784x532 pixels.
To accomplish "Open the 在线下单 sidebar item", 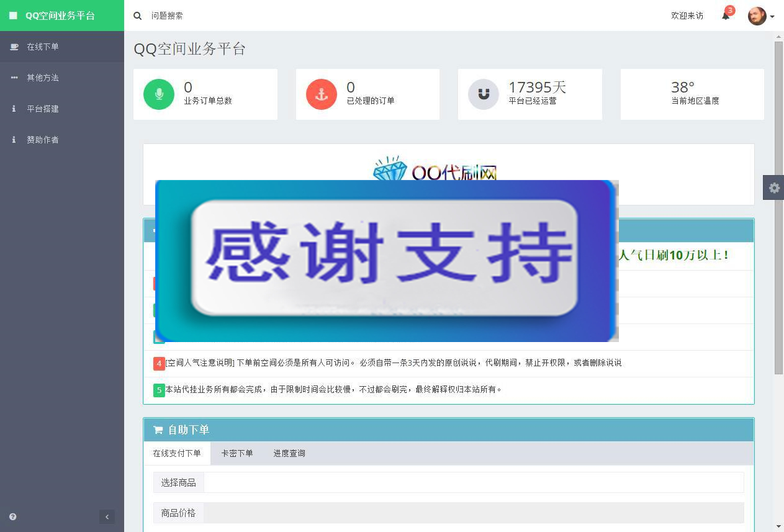I will point(62,47).
